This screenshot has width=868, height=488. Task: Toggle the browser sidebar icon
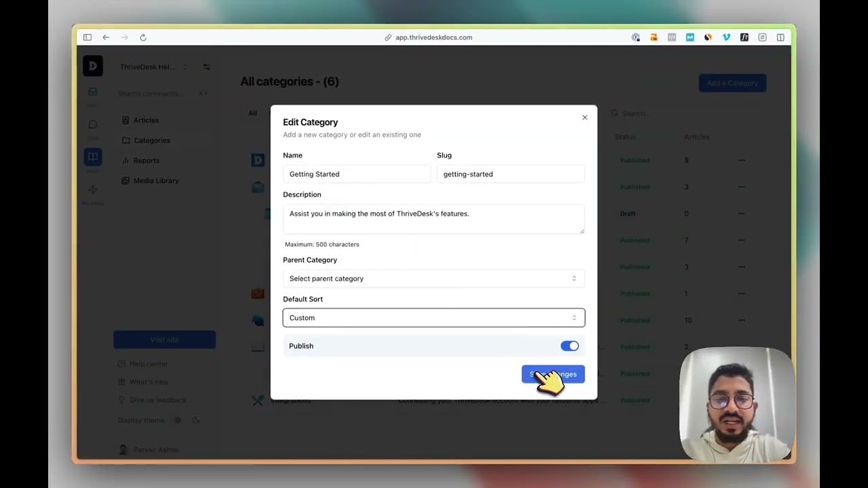(x=87, y=37)
